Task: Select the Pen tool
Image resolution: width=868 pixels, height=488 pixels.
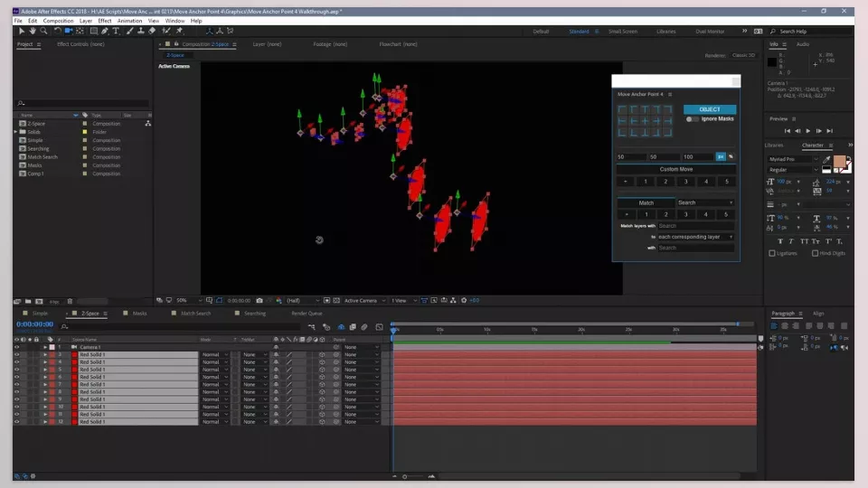Action: point(105,31)
